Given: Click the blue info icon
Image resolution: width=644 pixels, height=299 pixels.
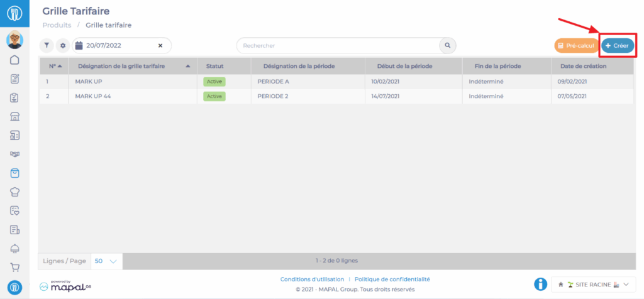Looking at the screenshot, I should click(540, 285).
